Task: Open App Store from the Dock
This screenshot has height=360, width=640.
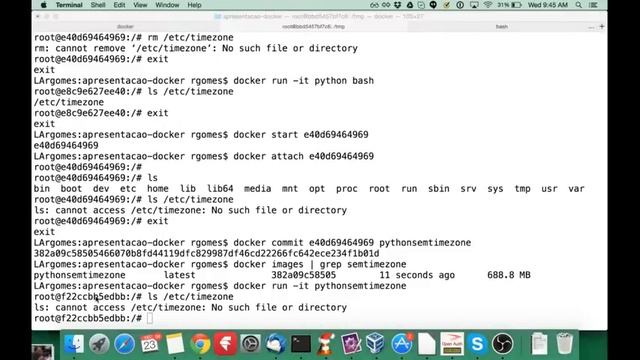Action: (x=402, y=344)
